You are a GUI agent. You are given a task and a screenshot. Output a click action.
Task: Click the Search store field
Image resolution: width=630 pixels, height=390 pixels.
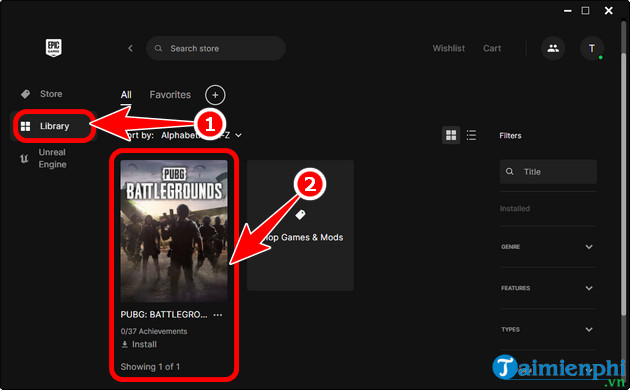pyautogui.click(x=216, y=48)
